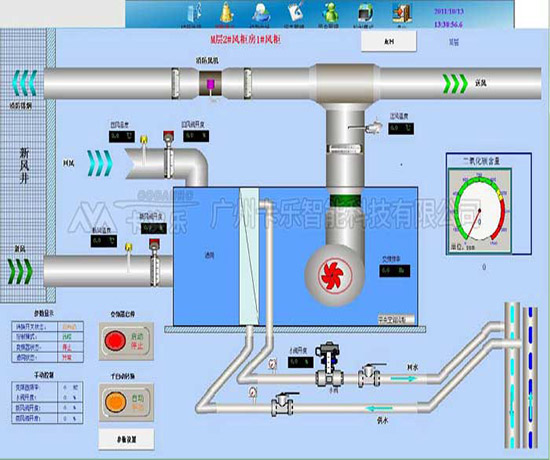Open the notepad with pen toolbar icon
550x460 pixels.
(296, 13)
